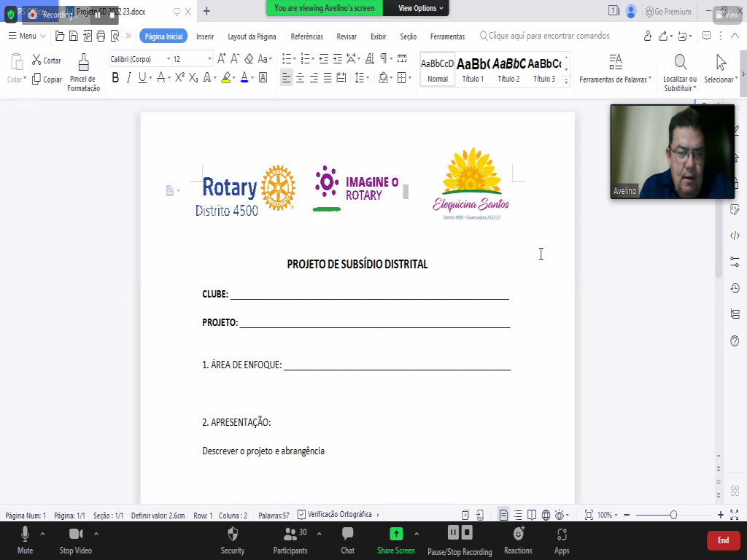Click the Cortar scissors icon
The height and width of the screenshot is (560, 747).
tap(37, 61)
